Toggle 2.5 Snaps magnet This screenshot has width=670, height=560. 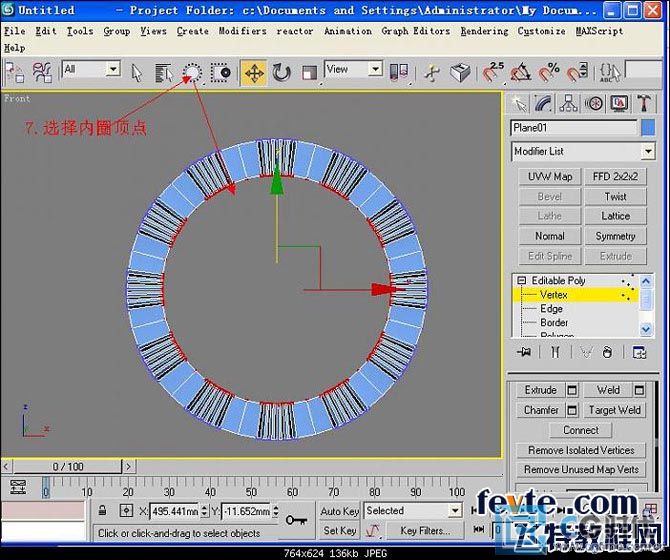(493, 72)
